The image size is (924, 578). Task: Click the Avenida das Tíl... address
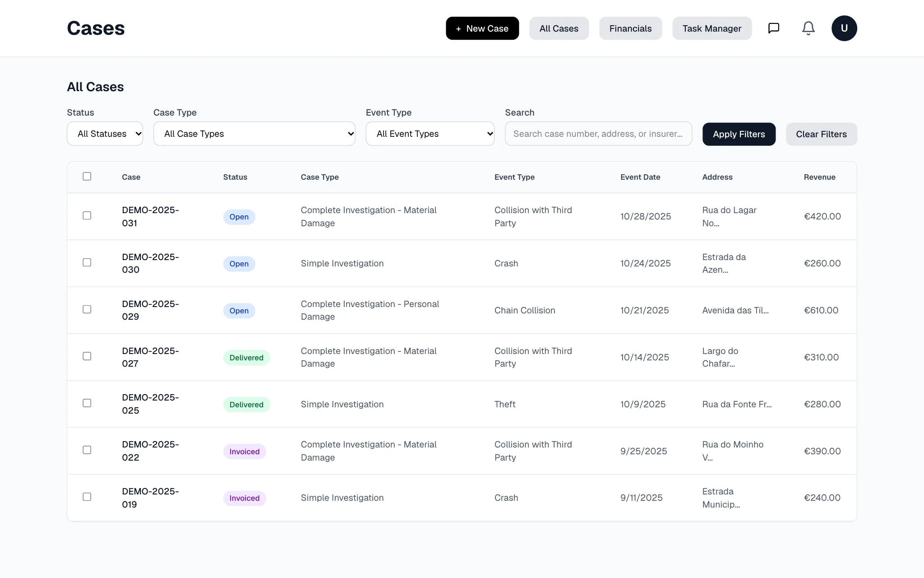coord(735,310)
